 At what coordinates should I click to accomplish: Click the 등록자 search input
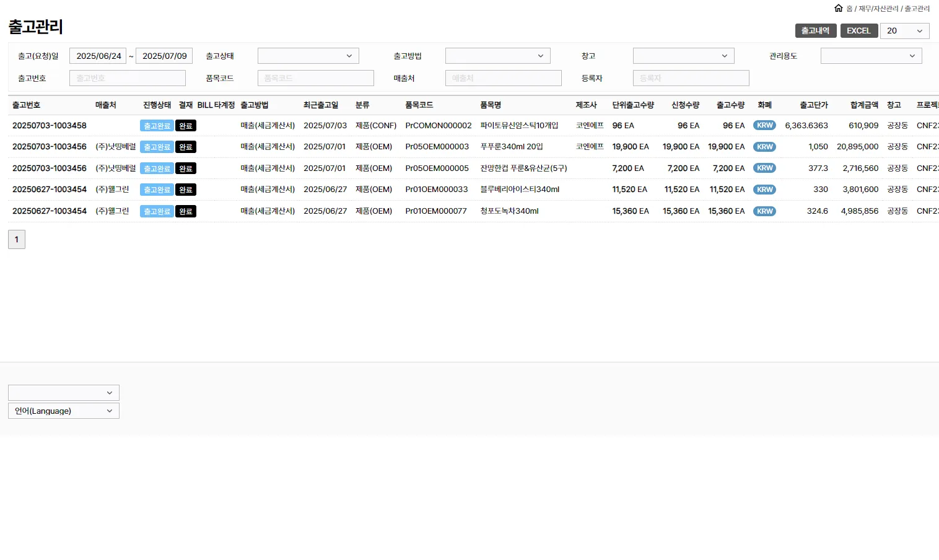click(x=691, y=78)
